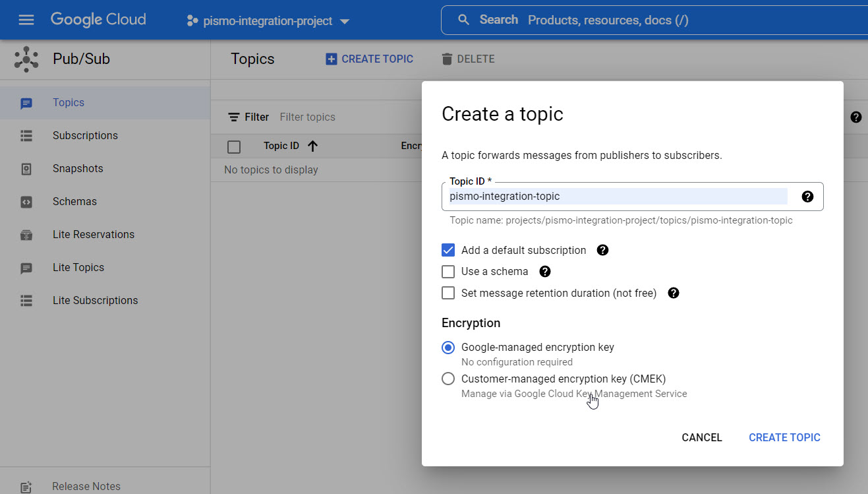Click the Pub/Sub product logo icon

26,59
